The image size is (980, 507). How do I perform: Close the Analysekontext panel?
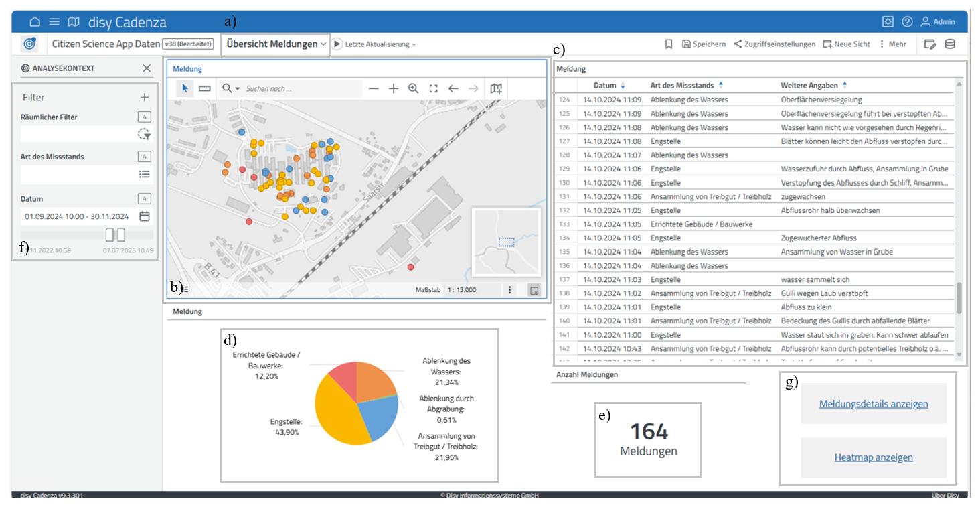tap(147, 68)
